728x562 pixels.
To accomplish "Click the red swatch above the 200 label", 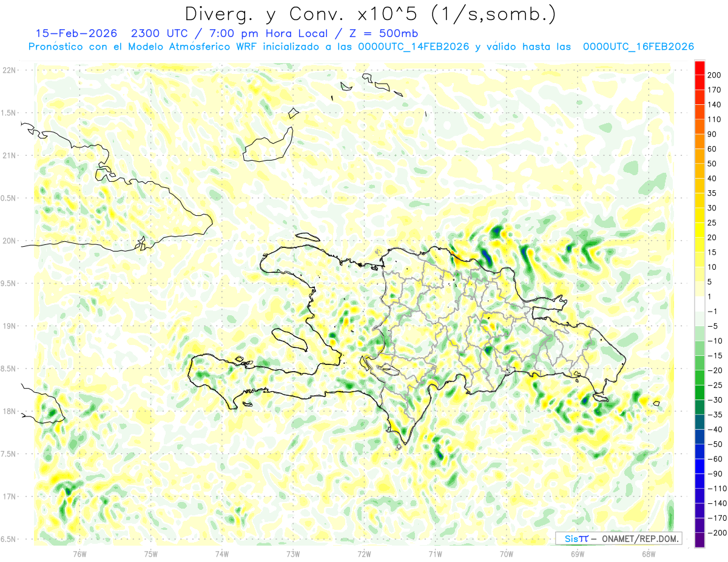I will (x=699, y=68).
